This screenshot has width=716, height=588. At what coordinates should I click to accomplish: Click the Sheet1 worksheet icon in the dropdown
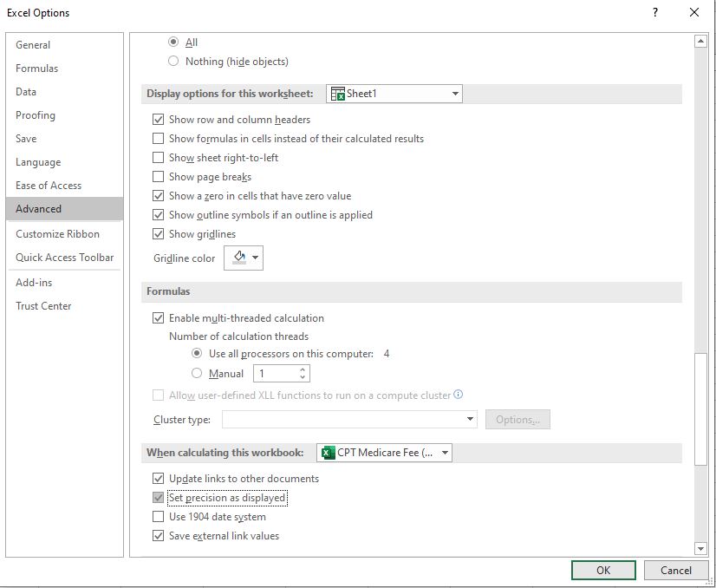coord(338,94)
